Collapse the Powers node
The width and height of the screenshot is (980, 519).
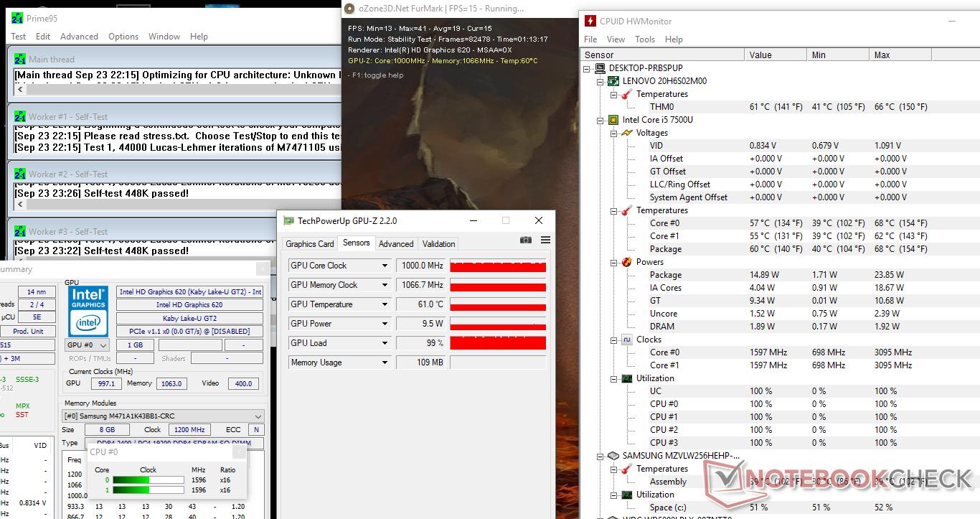pos(614,262)
